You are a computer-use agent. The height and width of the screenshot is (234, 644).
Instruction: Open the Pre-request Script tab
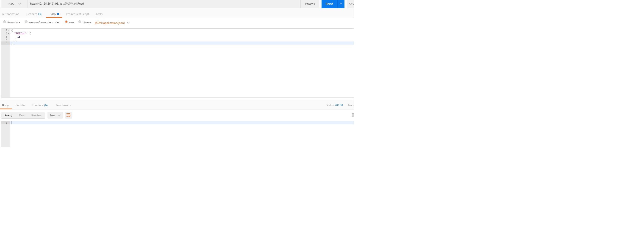[x=77, y=14]
